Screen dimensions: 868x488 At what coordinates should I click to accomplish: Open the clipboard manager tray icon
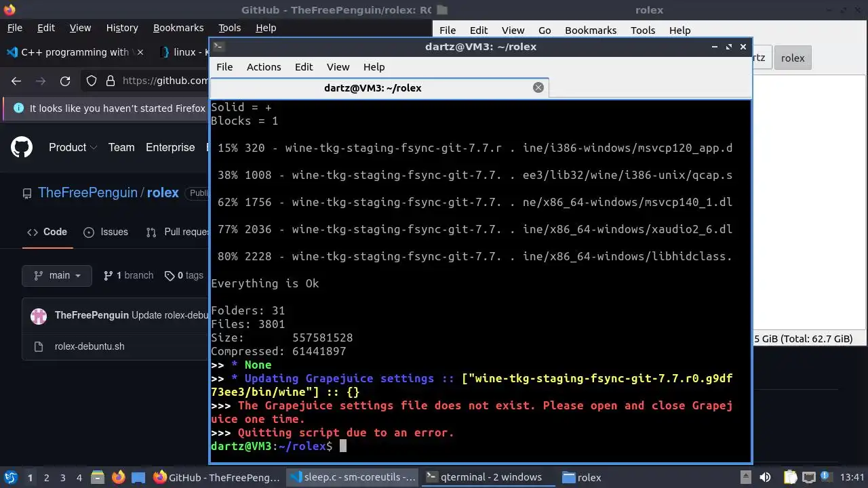pos(790,477)
